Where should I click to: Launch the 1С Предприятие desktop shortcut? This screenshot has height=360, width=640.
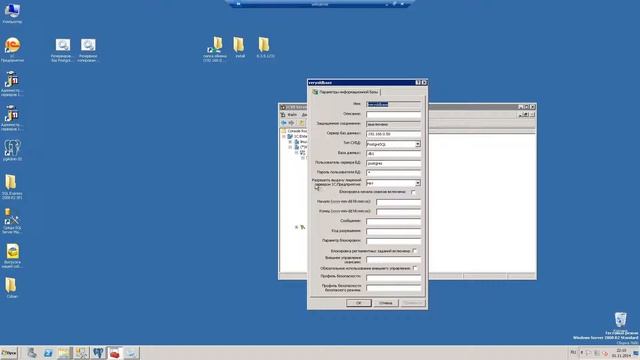(12, 49)
